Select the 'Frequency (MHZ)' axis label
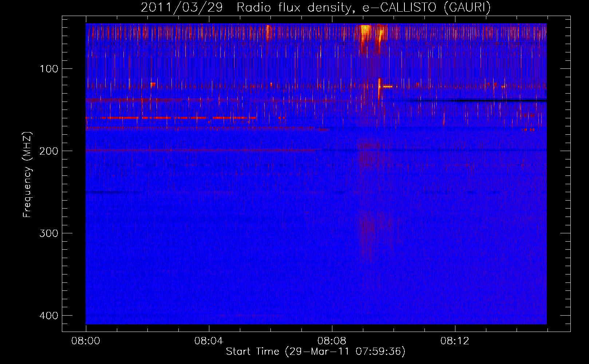 (x=27, y=174)
